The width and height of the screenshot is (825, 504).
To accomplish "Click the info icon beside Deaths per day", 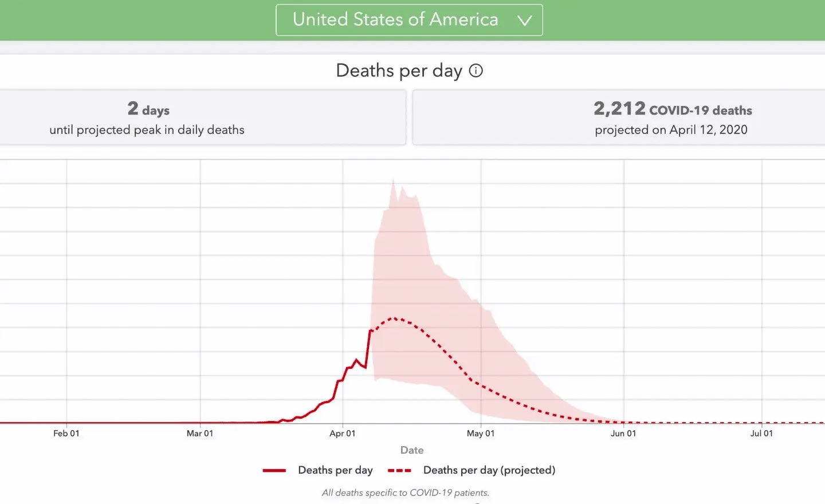I will (476, 70).
